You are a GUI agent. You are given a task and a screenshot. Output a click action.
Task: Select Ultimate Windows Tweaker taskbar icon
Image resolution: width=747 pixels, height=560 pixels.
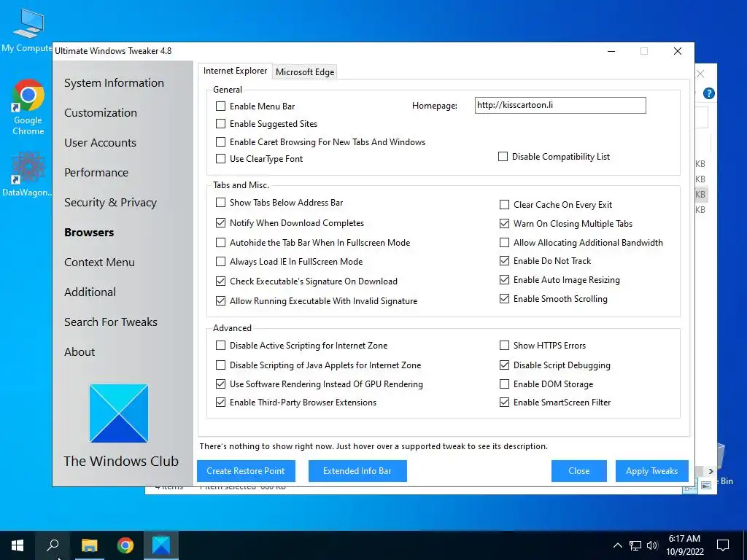click(x=161, y=545)
